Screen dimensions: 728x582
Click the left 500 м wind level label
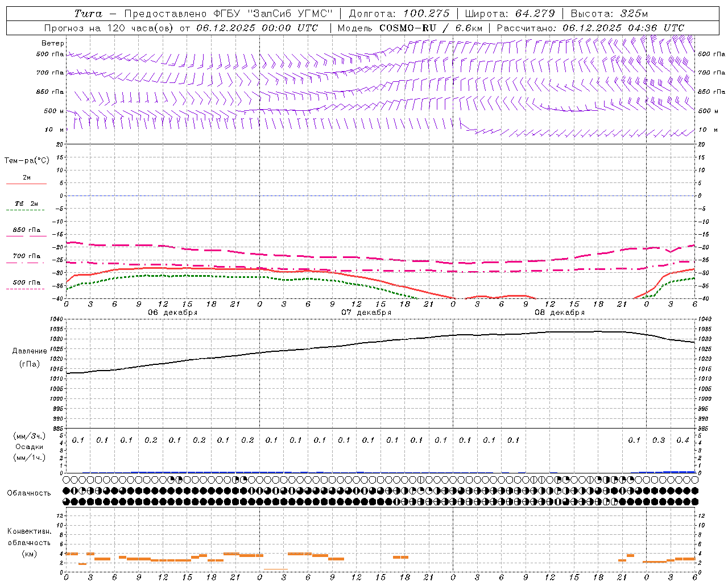coord(54,111)
